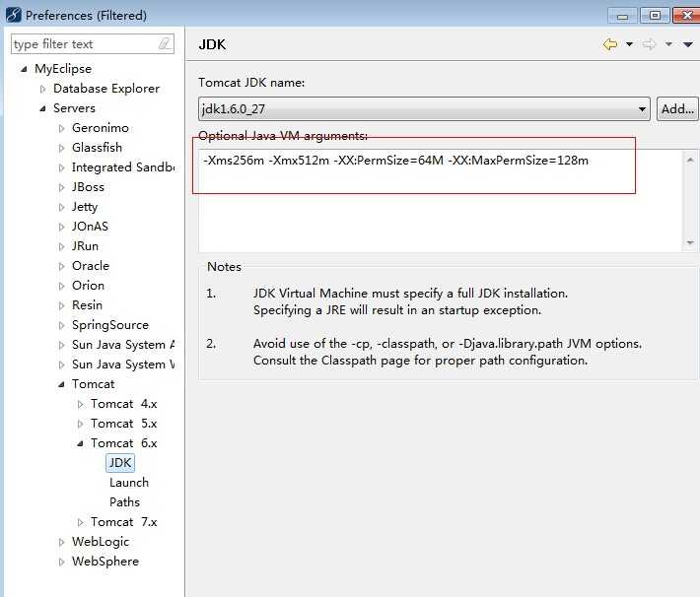Viewport: 700px width, 597px height.
Task: Open the back history dropdown arrow
Action: [x=629, y=43]
